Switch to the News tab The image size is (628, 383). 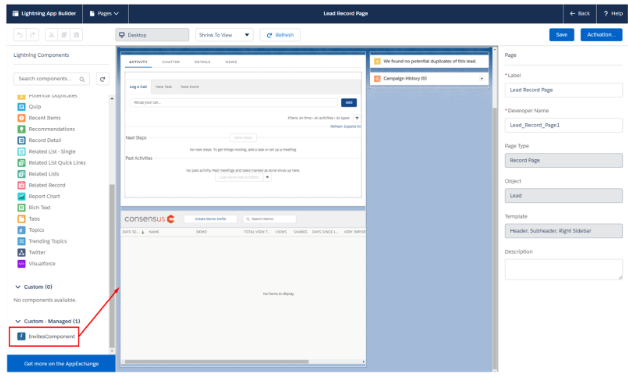231,62
